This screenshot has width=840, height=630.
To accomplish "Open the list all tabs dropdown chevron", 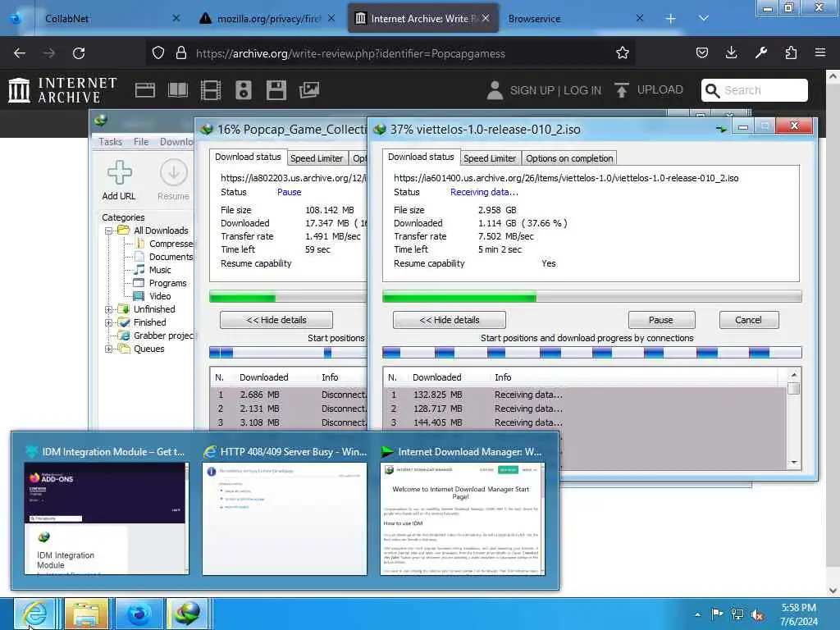I will (x=703, y=19).
